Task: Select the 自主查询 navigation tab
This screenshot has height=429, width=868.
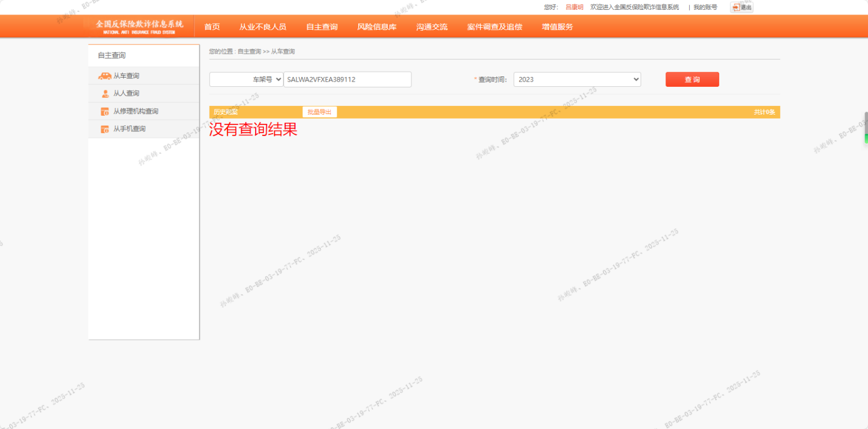Action: click(x=322, y=27)
